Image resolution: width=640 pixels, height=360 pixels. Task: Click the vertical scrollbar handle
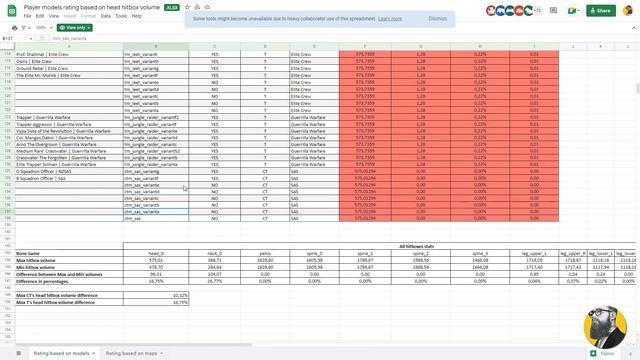click(638, 88)
